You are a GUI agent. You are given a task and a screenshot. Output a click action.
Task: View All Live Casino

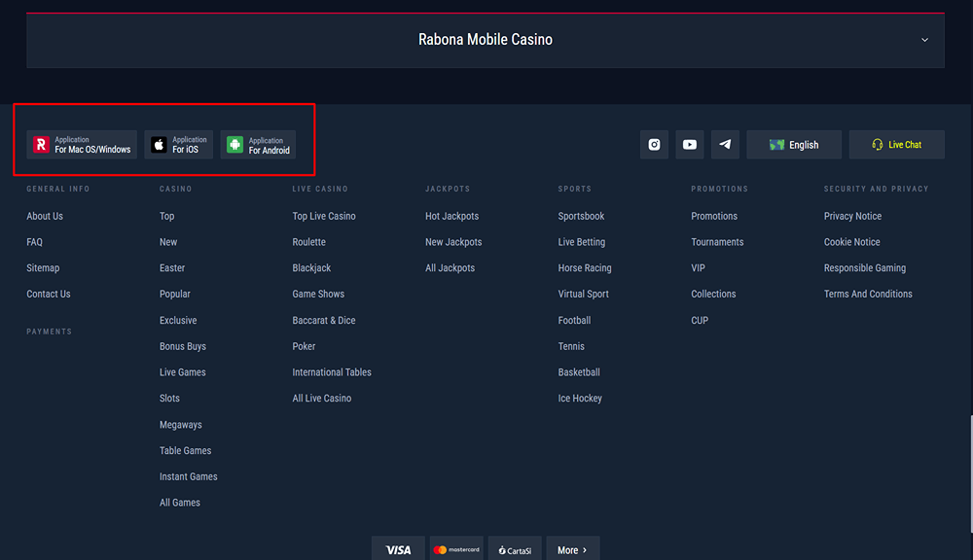point(322,399)
